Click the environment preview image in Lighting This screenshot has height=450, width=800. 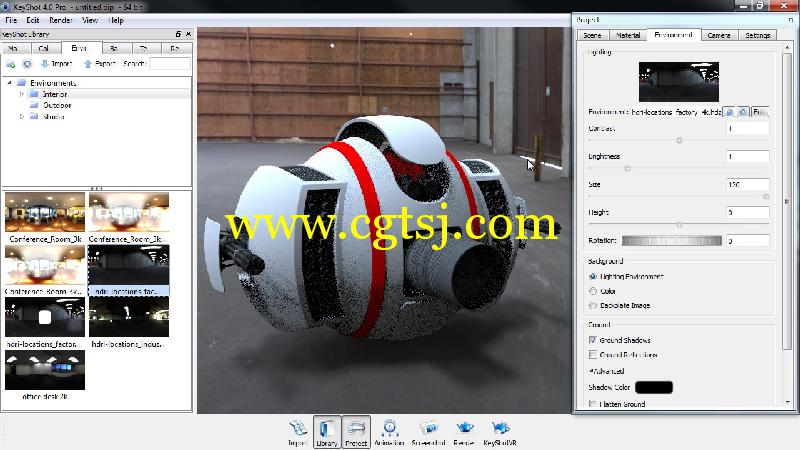[679, 82]
